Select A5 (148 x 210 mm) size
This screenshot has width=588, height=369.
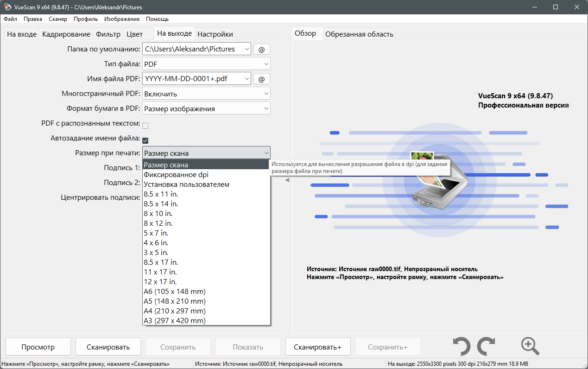click(x=206, y=301)
